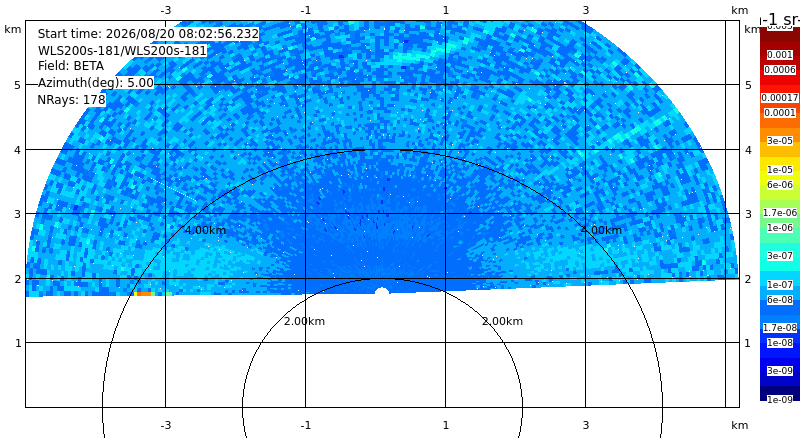800x438 pixels.
Task: Click the right 2.00km range ring label
Action: (503, 321)
